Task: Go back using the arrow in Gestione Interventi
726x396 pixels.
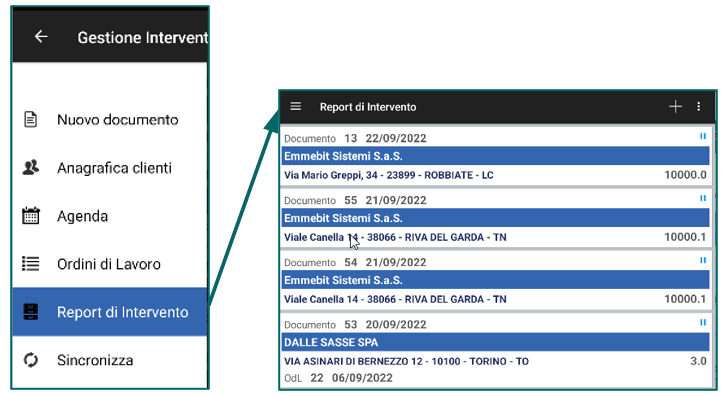Action: [41, 36]
